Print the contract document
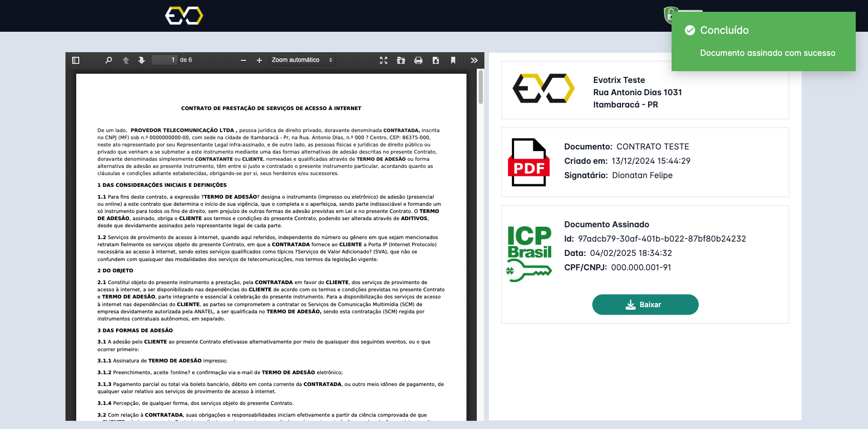This screenshot has height=429, width=868. pyautogui.click(x=418, y=60)
